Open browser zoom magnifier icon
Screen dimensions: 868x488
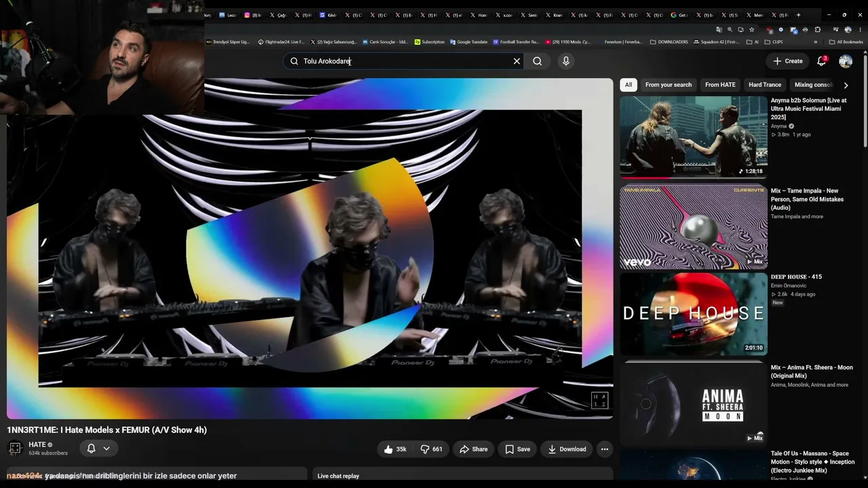[x=730, y=30]
